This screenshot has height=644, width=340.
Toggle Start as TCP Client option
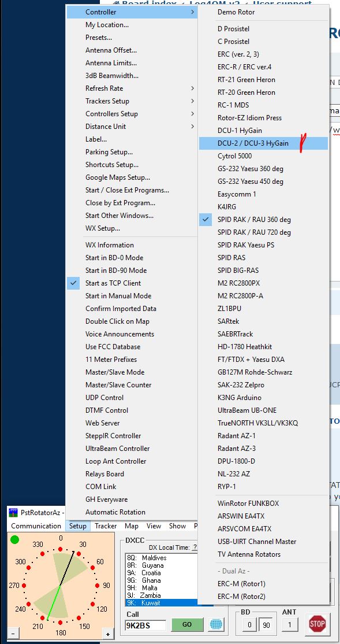tap(132, 283)
